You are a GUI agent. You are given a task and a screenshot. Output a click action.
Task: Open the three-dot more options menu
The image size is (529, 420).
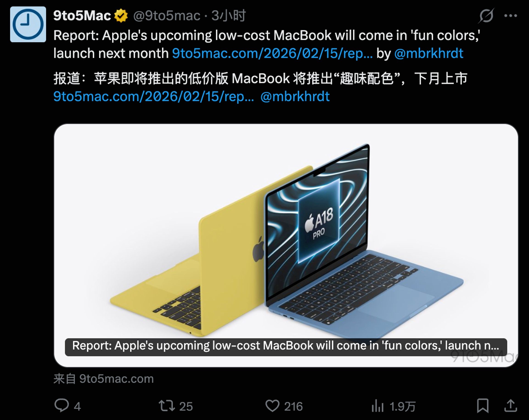tap(511, 16)
